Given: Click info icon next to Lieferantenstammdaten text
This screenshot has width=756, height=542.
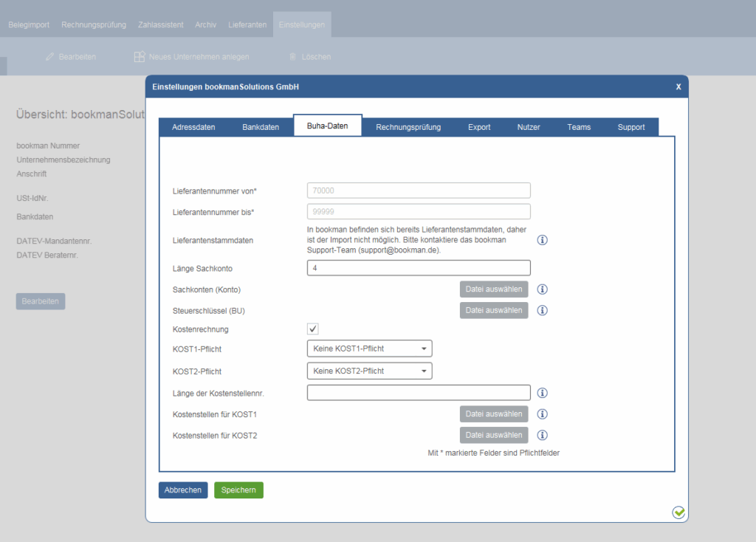Looking at the screenshot, I should pos(543,240).
